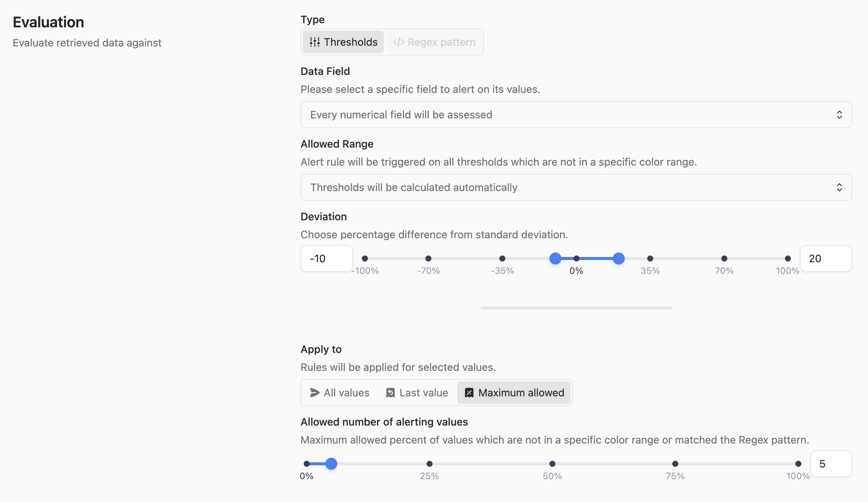Set alerting values slider to 50%
The width and height of the screenshot is (868, 502).
click(552, 464)
